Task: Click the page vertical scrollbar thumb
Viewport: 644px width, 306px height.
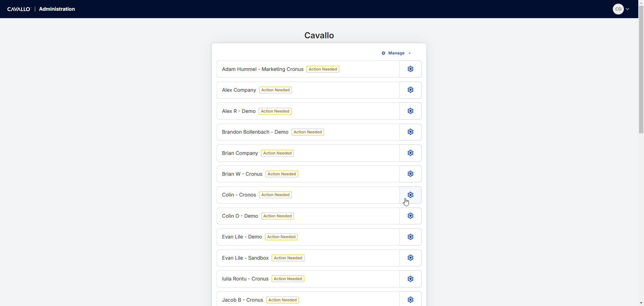Action: (641, 69)
